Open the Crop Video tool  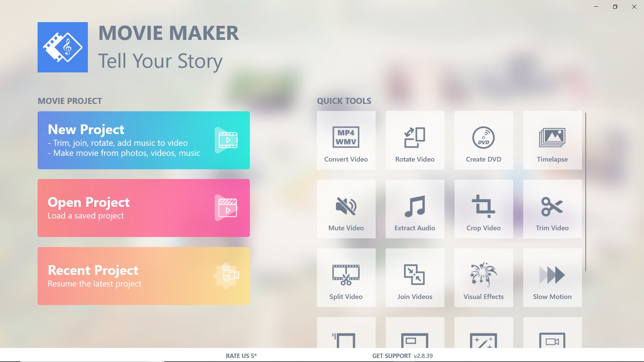pyautogui.click(x=484, y=209)
